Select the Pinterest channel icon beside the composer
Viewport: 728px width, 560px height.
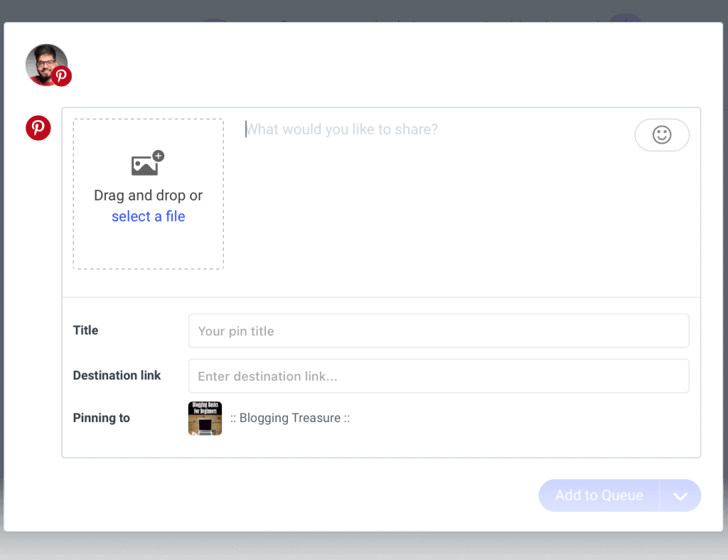[38, 128]
